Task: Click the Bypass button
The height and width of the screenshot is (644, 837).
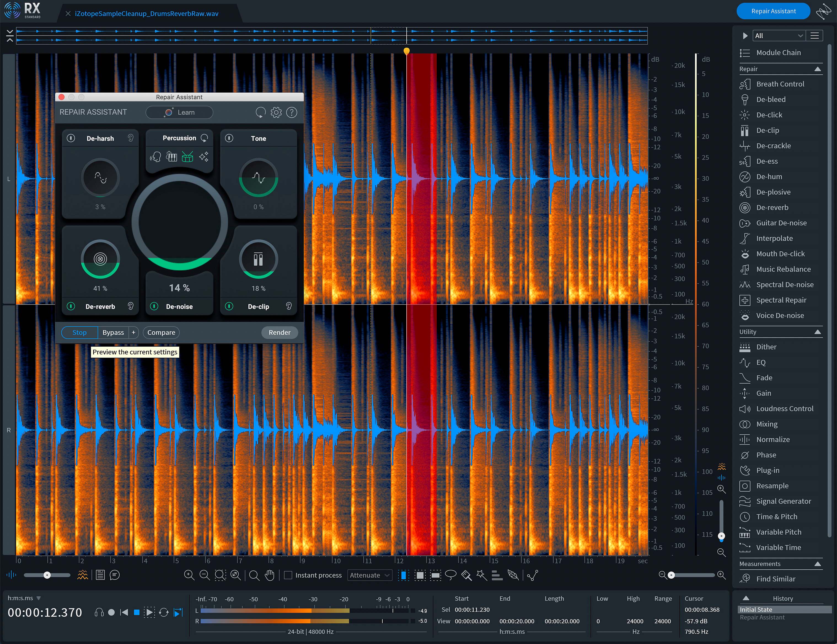Action: pos(113,333)
